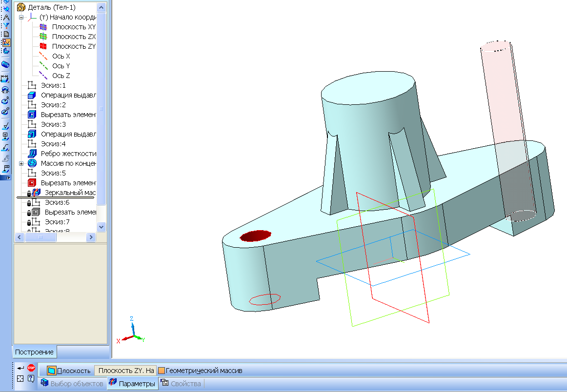Switch to the Свойства tab
The image size is (567, 392).
[x=181, y=383]
